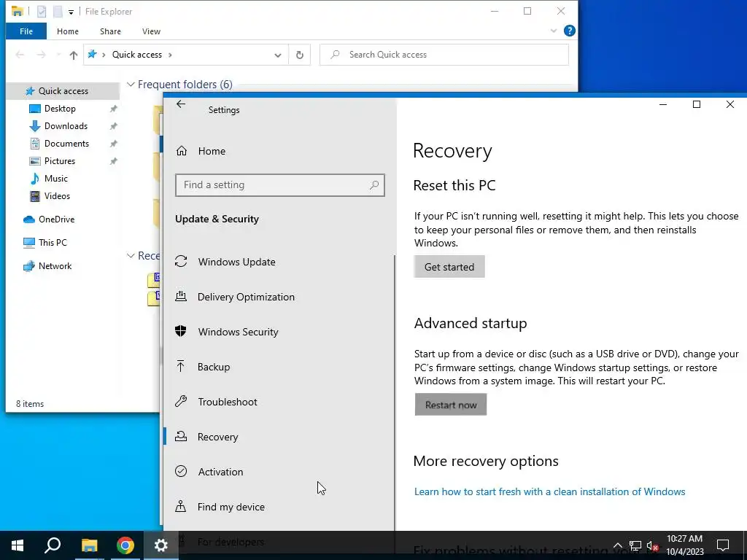Open the Windows Start menu
Screen dimensions: 747x560
[18, 545]
